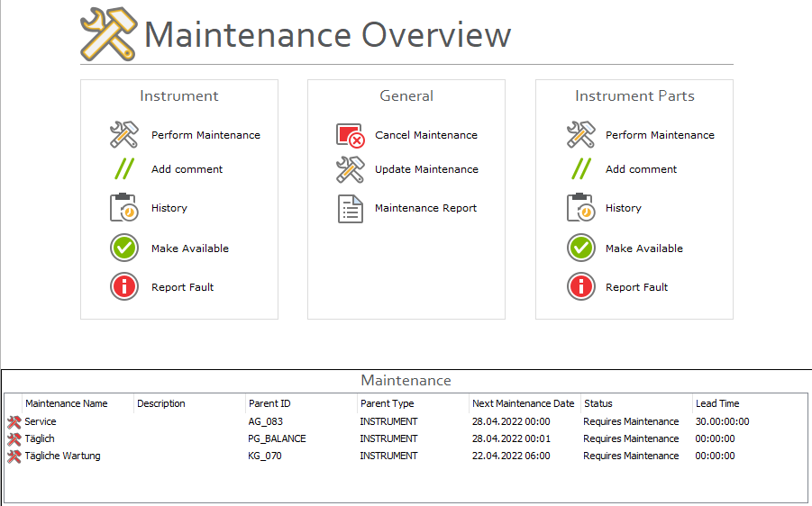
Task: Open Maintenance Report text link
Action: (x=425, y=208)
